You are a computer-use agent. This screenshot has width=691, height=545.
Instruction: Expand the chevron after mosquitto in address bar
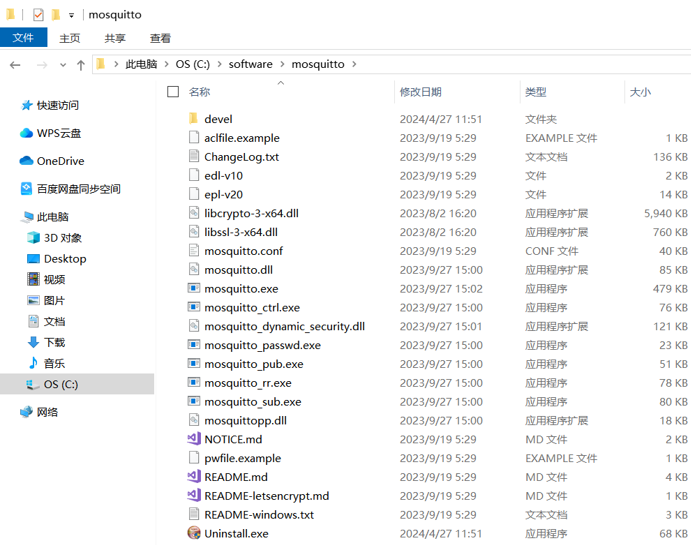(x=354, y=64)
